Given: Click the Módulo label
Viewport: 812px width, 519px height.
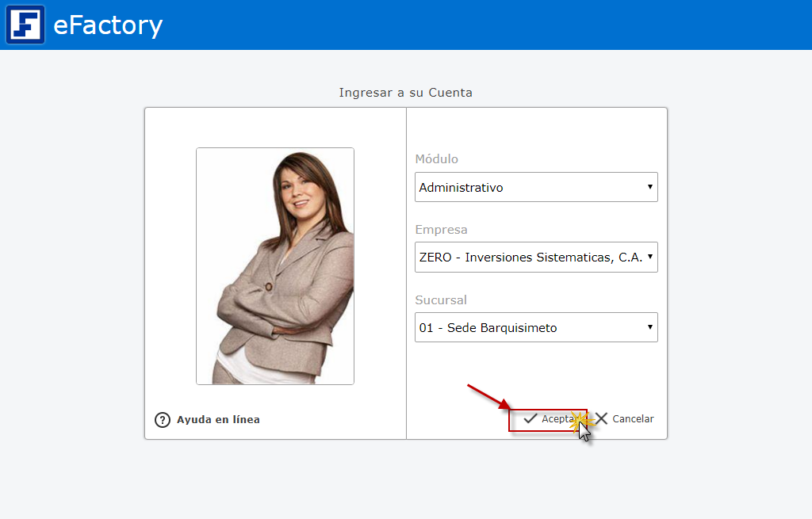Looking at the screenshot, I should pyautogui.click(x=437, y=158).
